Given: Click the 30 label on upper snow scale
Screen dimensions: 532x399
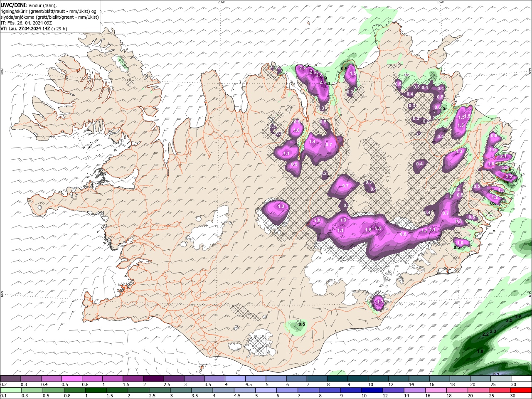Looking at the screenshot, I should click(x=514, y=384).
